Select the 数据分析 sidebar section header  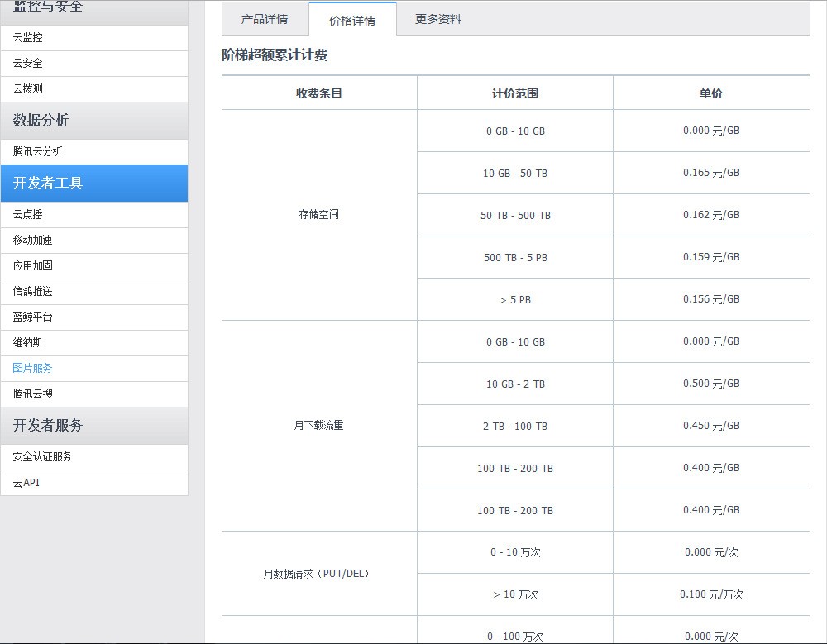pos(94,120)
